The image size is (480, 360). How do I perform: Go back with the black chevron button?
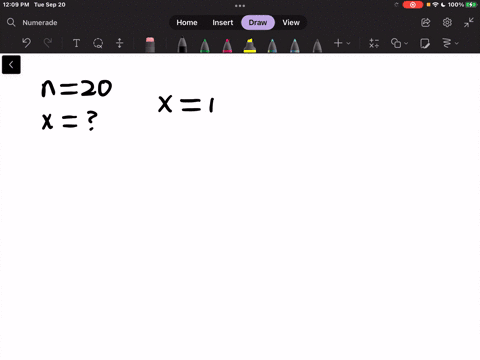11,65
